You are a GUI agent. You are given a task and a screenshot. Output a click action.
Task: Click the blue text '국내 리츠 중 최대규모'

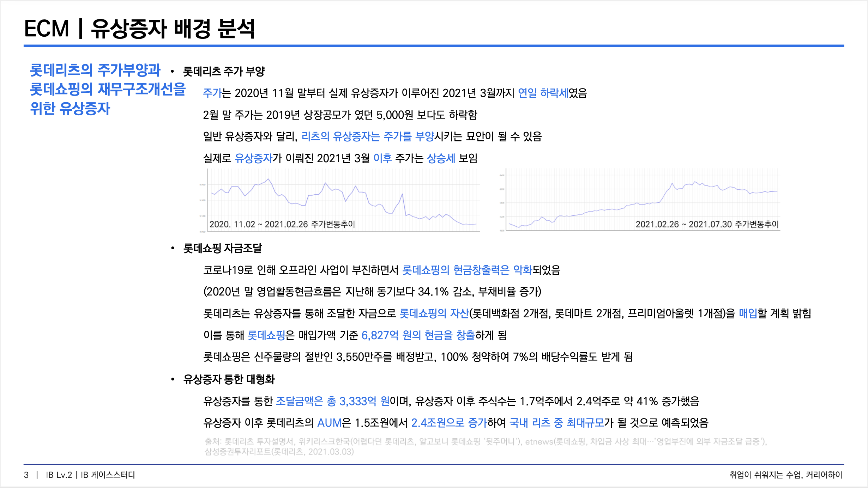pyautogui.click(x=557, y=423)
